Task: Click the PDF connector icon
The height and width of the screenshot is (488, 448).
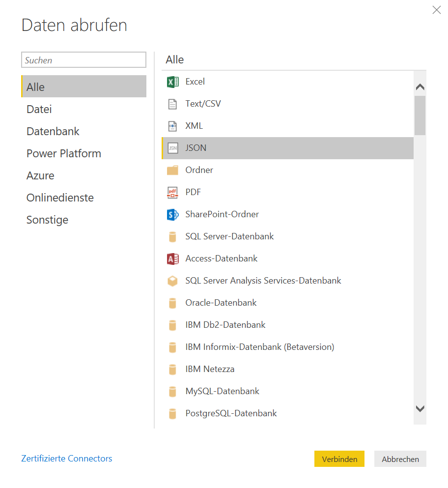Action: 173,192
